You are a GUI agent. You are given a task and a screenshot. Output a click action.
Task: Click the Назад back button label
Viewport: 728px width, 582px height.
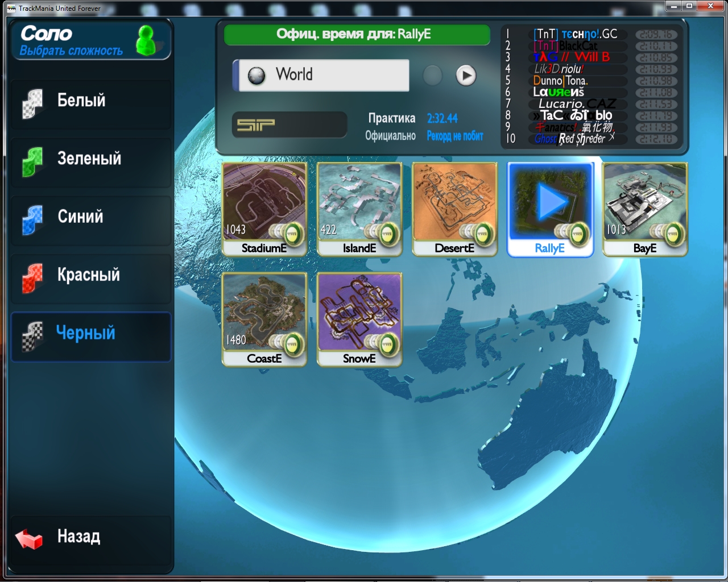79,537
